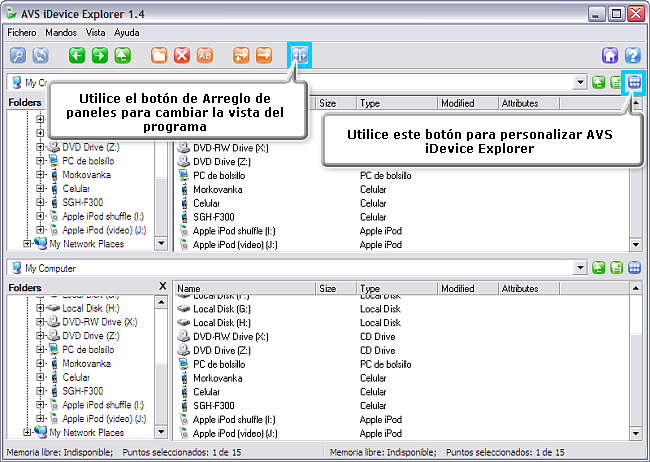Select Morkovanka in the upper file list
Image resolution: width=650 pixels, height=462 pixels.
[218, 190]
